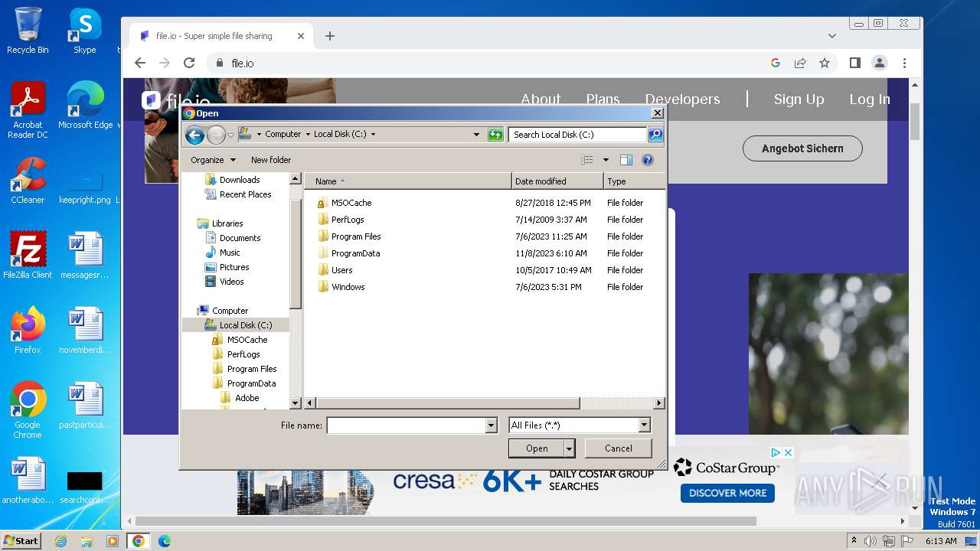Open Chrome's side panel icon
980x551 pixels.
point(855,63)
